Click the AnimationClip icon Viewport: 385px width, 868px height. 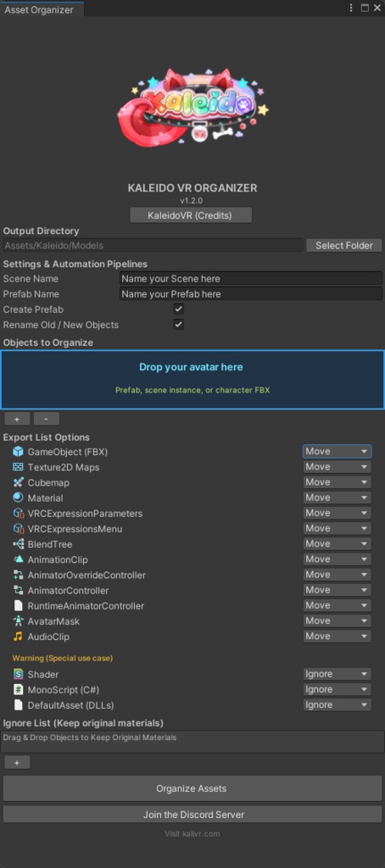(x=19, y=559)
